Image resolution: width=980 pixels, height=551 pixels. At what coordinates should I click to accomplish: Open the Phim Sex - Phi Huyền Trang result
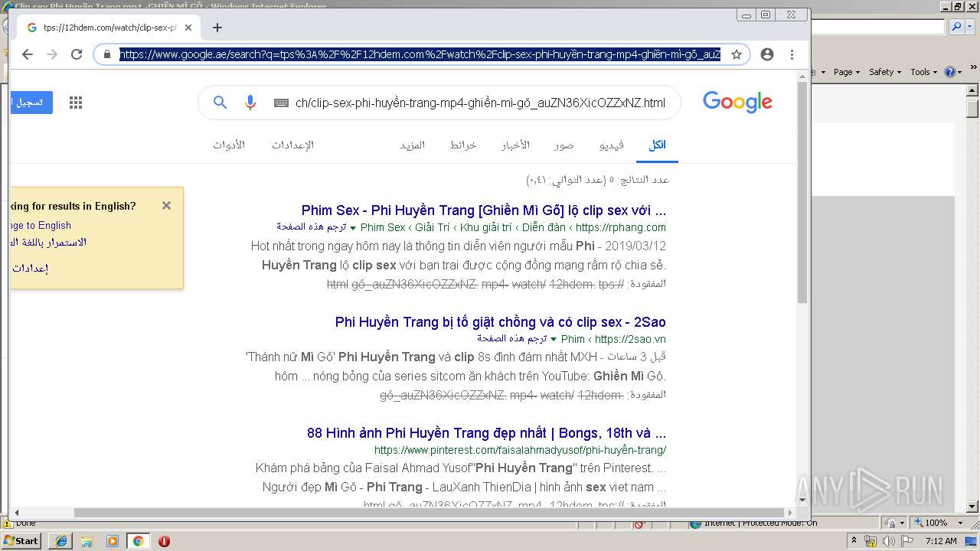point(484,210)
